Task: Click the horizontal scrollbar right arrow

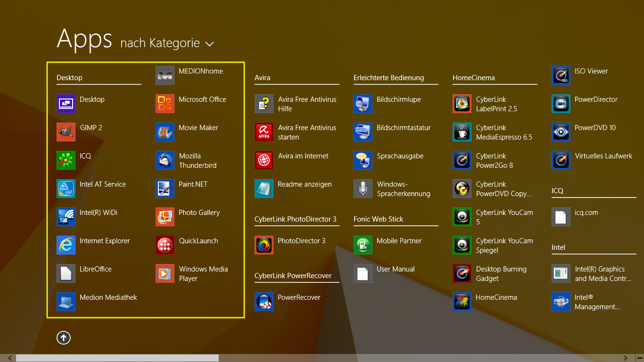Action: point(626,358)
